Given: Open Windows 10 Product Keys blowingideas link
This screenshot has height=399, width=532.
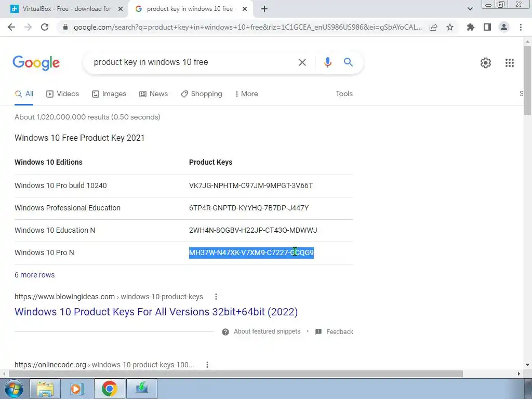Looking at the screenshot, I should point(156,312).
